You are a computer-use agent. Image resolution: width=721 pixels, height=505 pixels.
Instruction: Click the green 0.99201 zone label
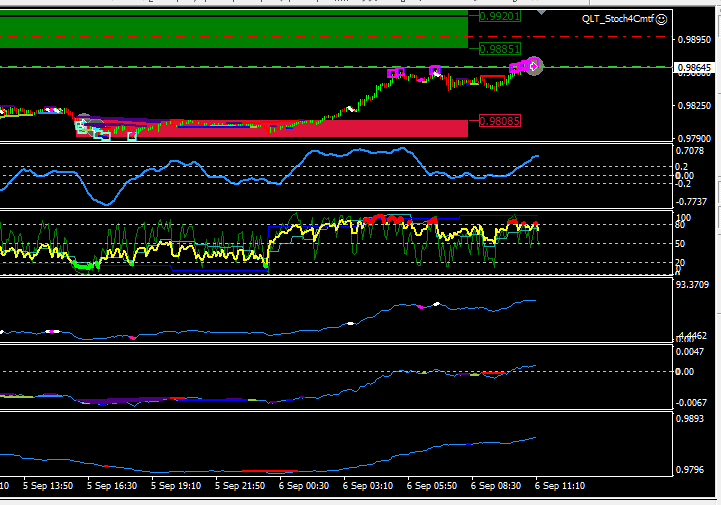pos(500,17)
